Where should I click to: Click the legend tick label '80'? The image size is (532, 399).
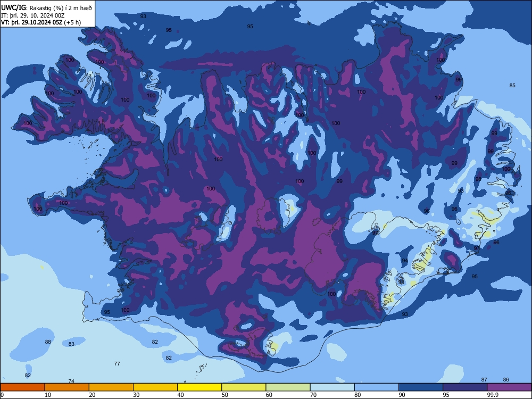[358, 395]
